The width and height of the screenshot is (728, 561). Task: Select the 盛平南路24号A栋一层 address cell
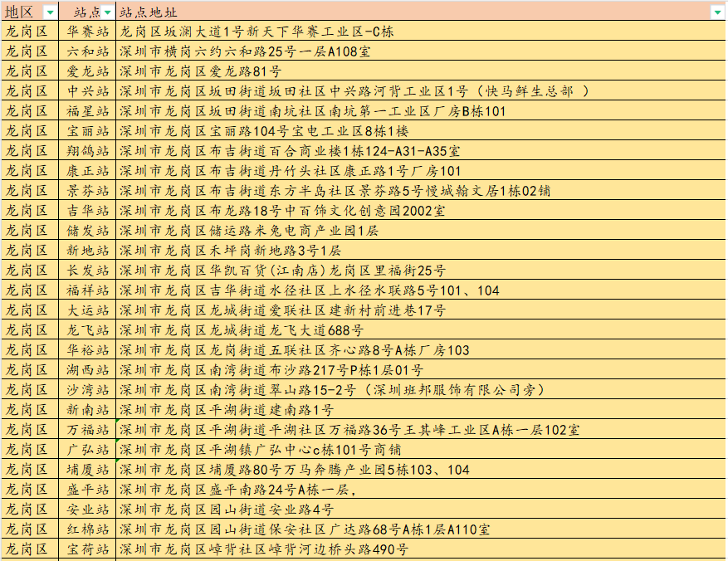click(421, 490)
